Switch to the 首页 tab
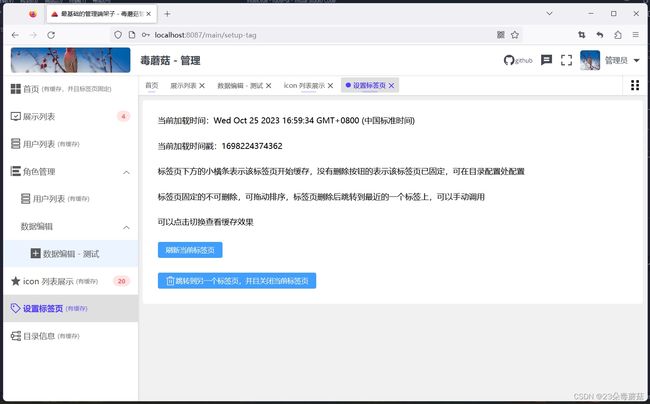The image size is (650, 404). point(152,85)
